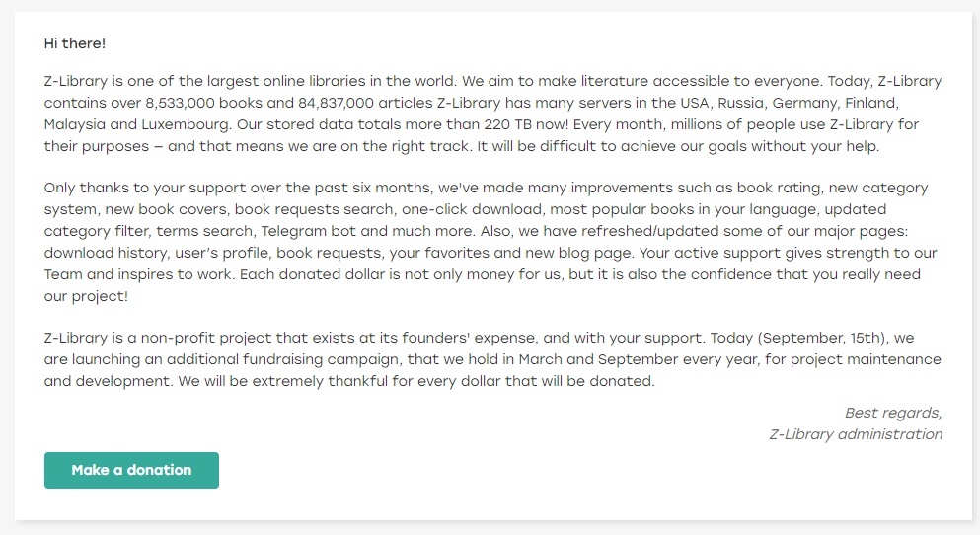Click the 'Hi there!' greeting text
This screenshot has height=535, width=980.
pyautogui.click(x=75, y=43)
